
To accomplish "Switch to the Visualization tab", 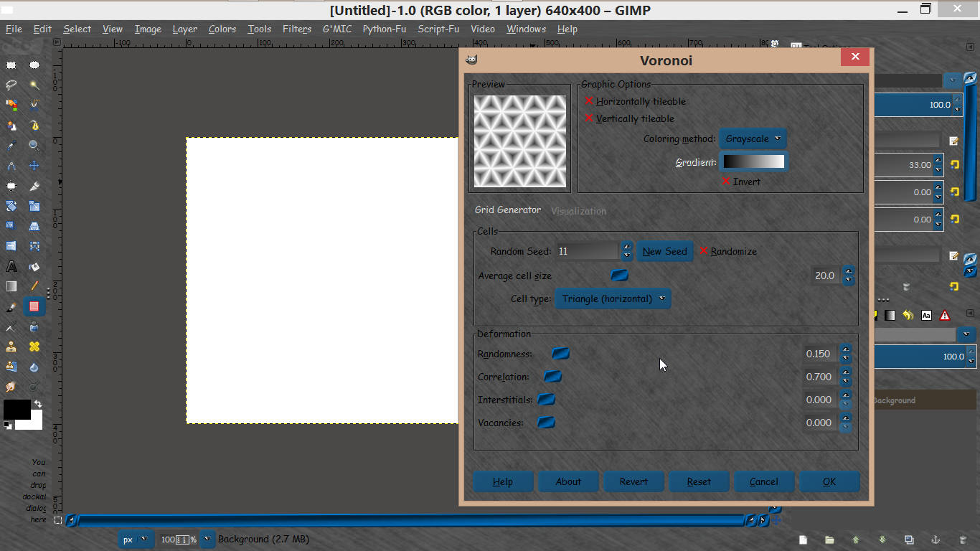I will click(x=578, y=211).
